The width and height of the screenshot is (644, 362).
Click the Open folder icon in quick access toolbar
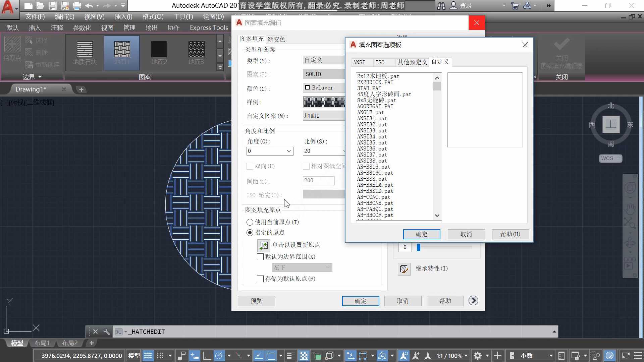(x=41, y=6)
